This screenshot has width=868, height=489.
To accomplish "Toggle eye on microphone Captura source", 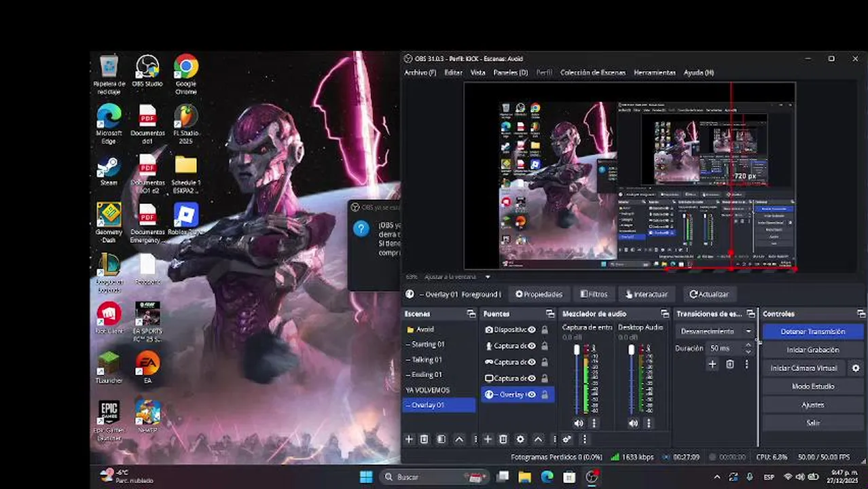I will (x=532, y=346).
